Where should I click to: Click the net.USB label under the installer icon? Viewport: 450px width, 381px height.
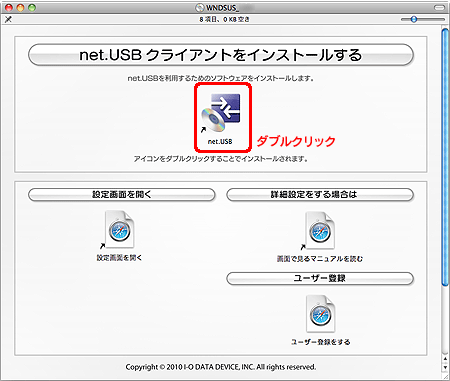coord(220,141)
